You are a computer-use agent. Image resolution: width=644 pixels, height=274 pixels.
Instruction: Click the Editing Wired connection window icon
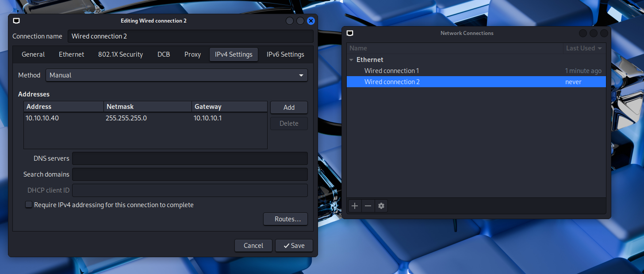pos(16,21)
